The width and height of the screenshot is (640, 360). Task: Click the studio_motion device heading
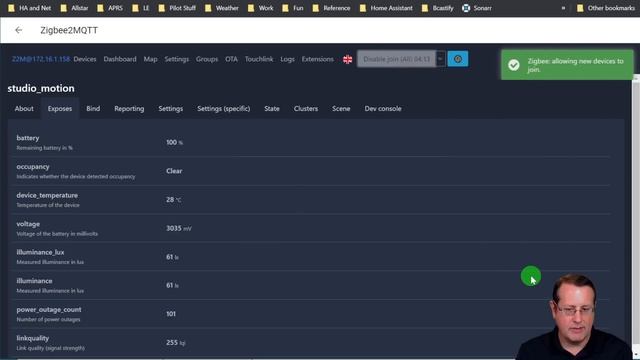pyautogui.click(x=41, y=88)
